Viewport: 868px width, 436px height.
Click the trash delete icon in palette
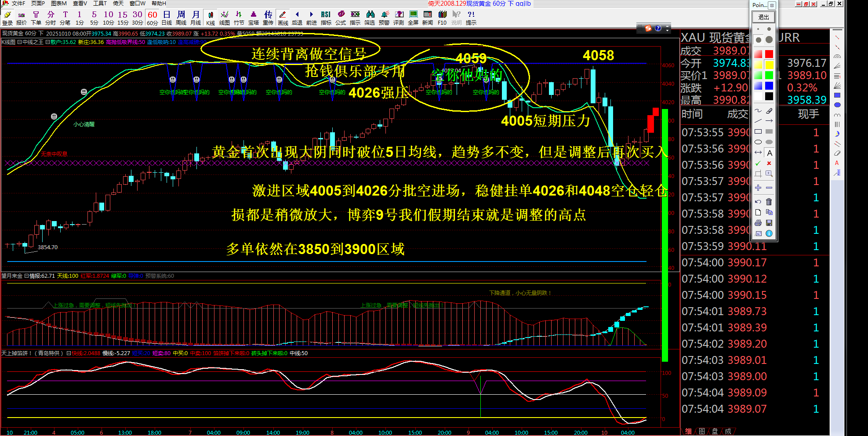pos(769,202)
